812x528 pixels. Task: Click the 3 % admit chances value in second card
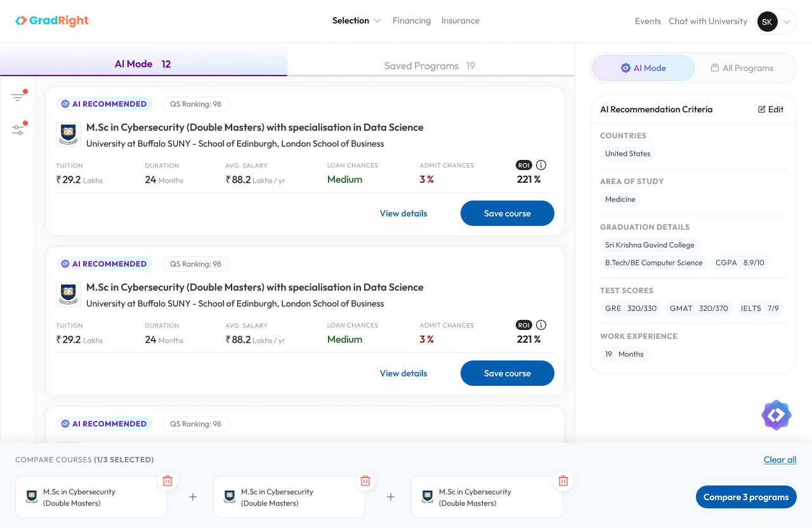tap(427, 340)
